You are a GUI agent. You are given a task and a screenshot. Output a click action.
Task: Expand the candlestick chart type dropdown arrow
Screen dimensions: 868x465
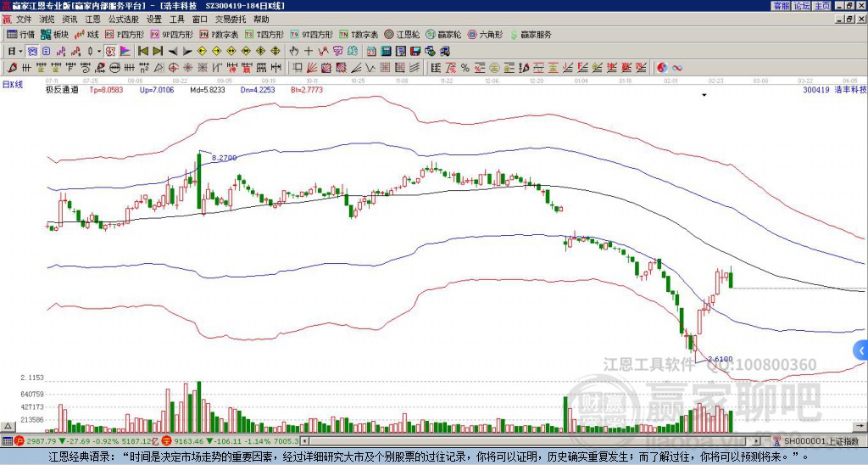pyautogui.click(x=99, y=52)
